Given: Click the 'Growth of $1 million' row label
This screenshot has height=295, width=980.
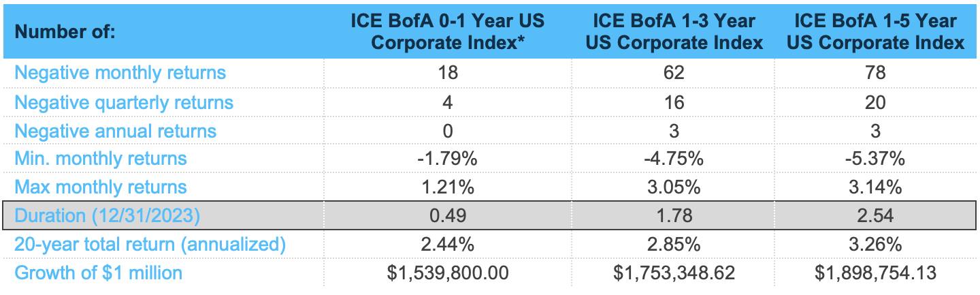Looking at the screenshot, I should click(x=99, y=273).
